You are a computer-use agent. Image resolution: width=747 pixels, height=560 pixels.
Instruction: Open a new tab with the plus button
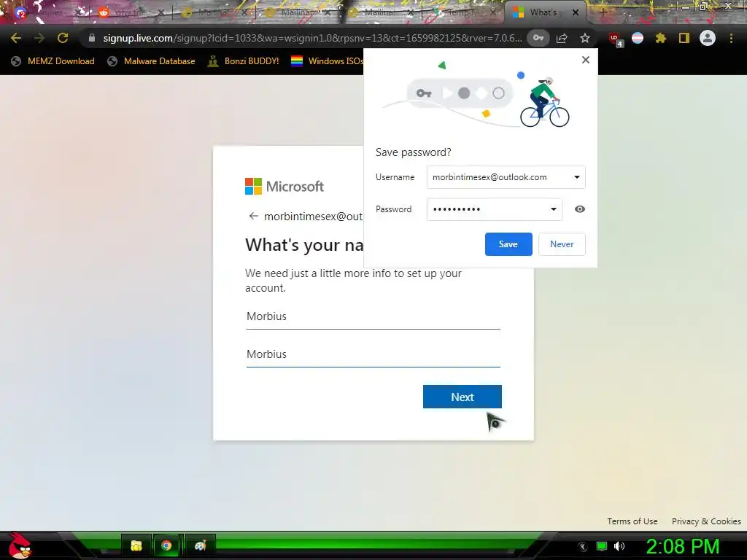coord(603,12)
